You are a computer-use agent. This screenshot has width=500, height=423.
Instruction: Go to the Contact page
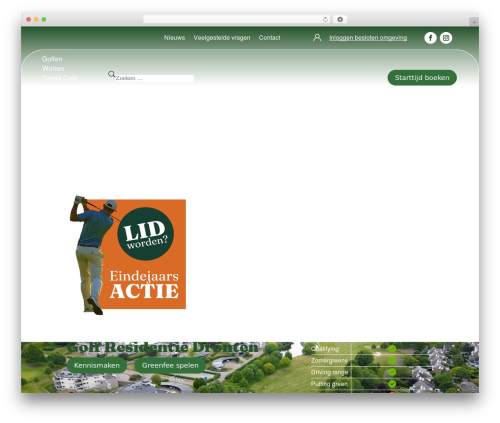click(x=269, y=38)
